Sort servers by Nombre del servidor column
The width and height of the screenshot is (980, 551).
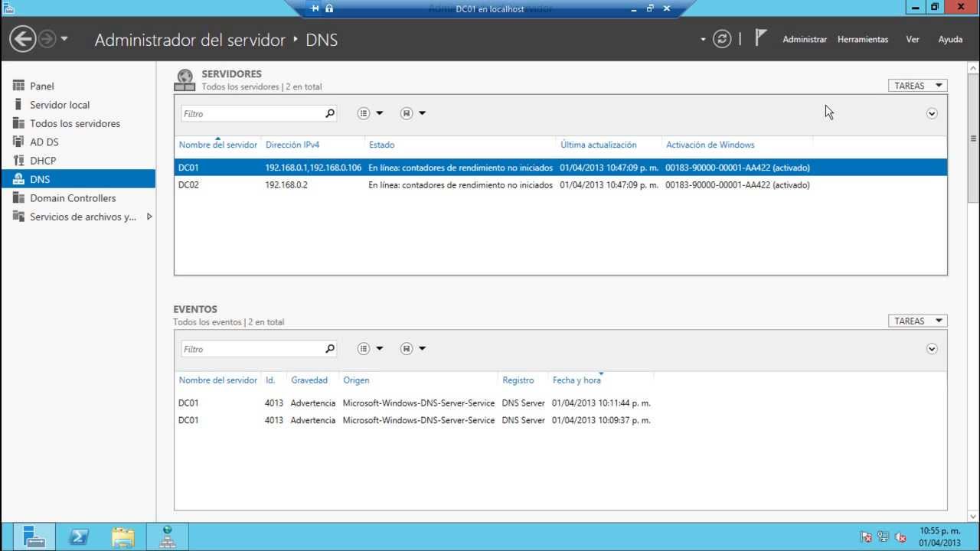(x=218, y=145)
